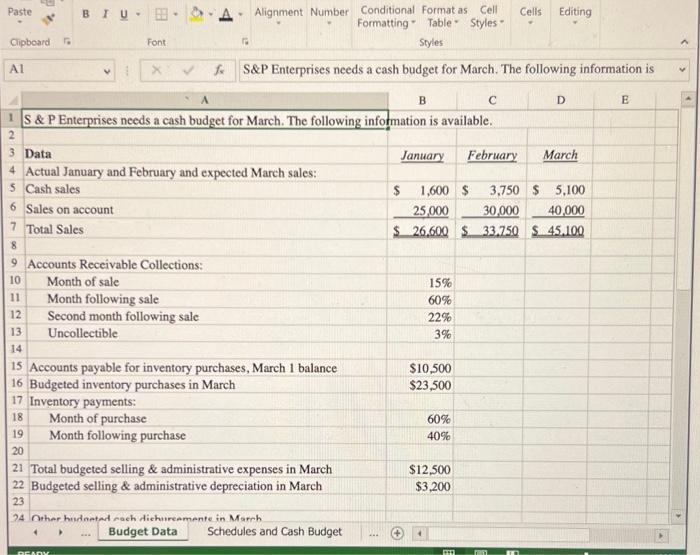Select column B header
The image size is (700, 555).
(x=422, y=100)
